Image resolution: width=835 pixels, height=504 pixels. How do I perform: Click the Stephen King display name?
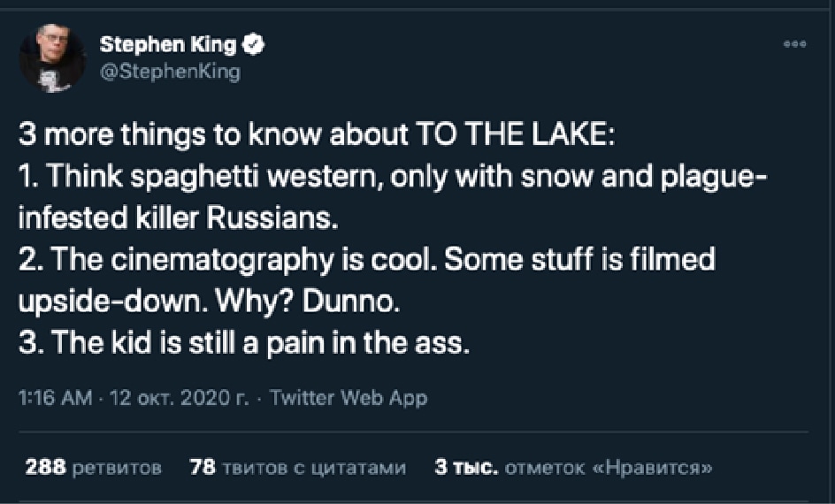coord(167,43)
